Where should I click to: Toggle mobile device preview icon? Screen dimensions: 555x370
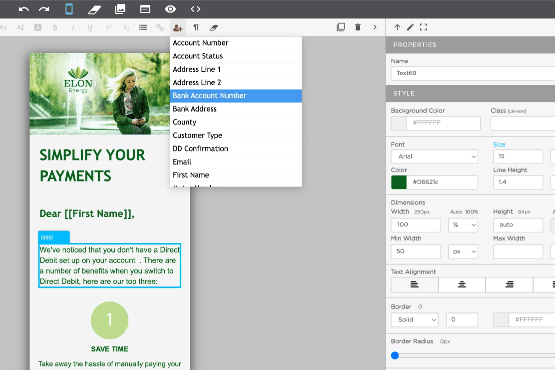69,9
